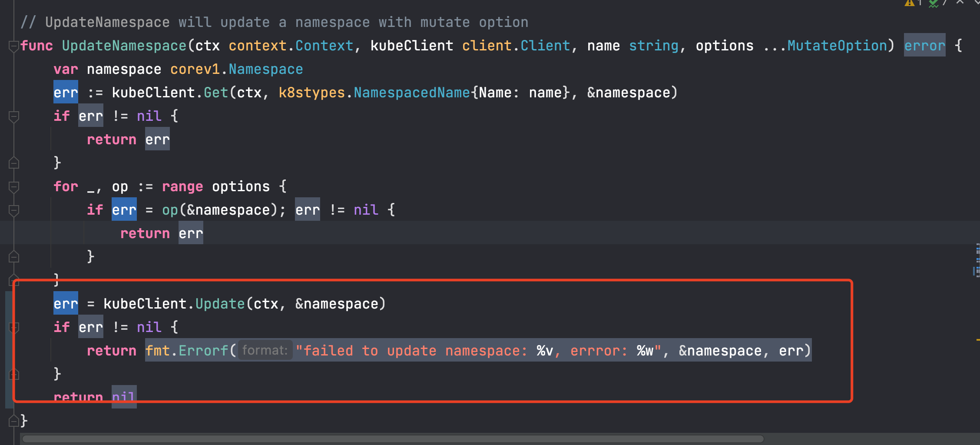Click the highlighted err inside for loop
This screenshot has height=445, width=980.
124,209
